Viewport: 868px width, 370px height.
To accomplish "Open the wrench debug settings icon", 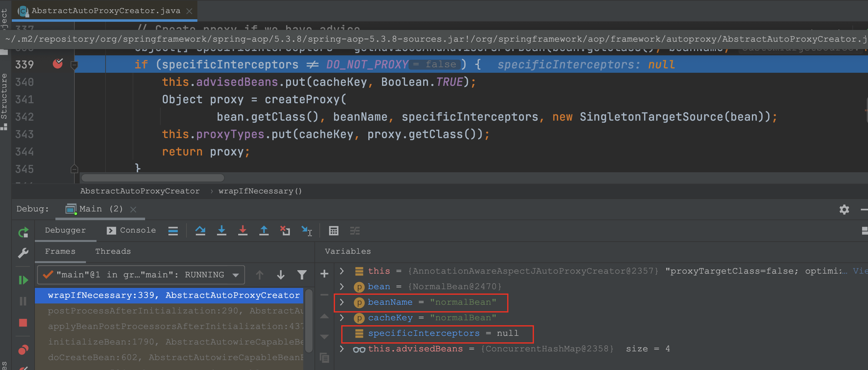I will click(23, 253).
